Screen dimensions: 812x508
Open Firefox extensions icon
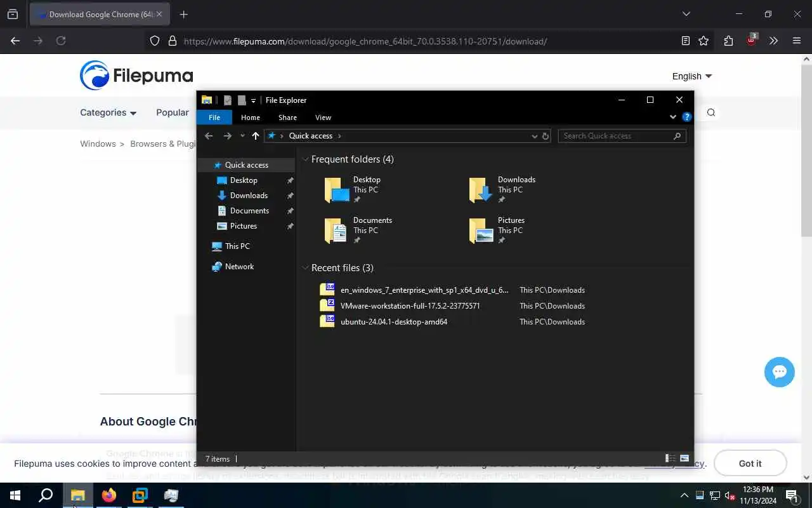coord(728,41)
